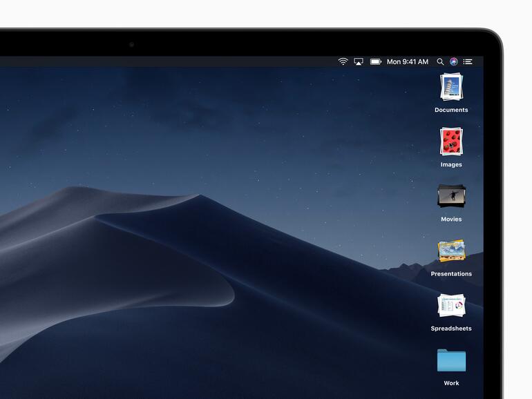The image size is (532, 399).
Task: Select the Spreadsheets stack icon
Action: pos(451,305)
